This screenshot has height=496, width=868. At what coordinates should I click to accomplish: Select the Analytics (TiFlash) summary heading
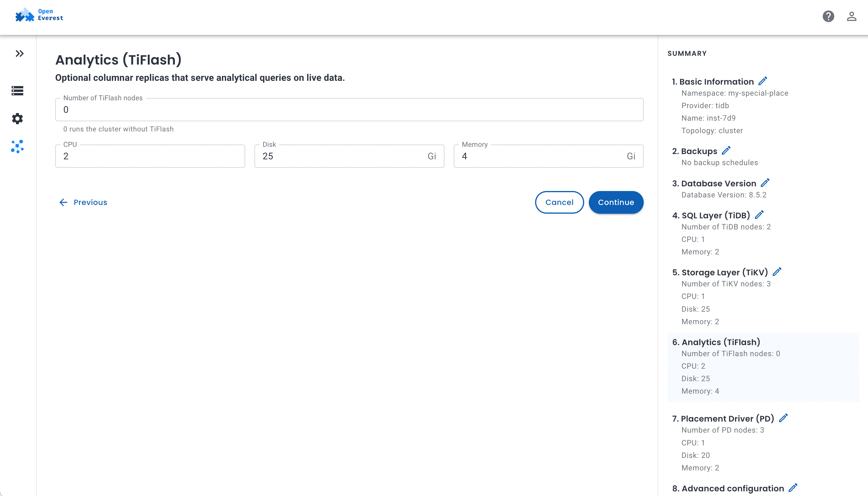point(716,342)
